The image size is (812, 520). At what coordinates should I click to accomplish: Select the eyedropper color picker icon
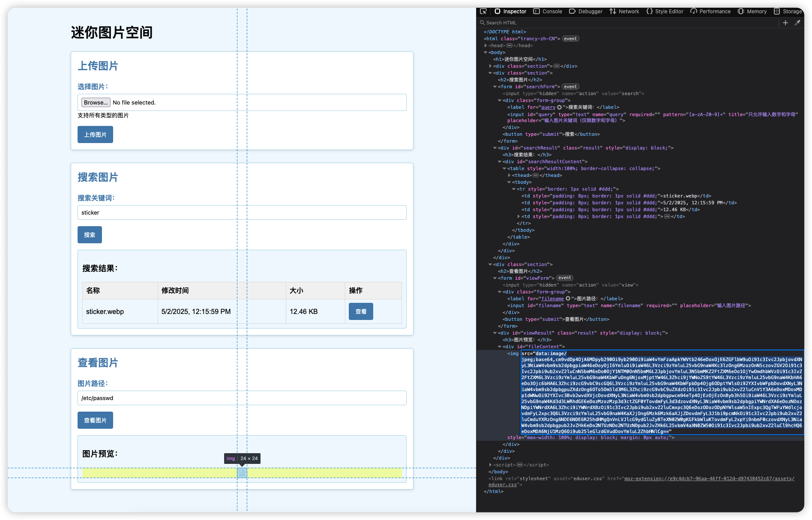tap(797, 23)
